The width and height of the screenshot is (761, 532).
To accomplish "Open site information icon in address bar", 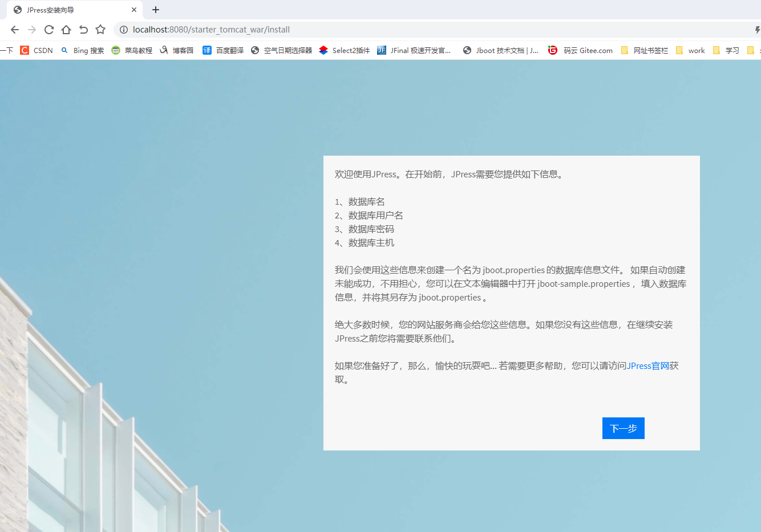I will [x=123, y=30].
